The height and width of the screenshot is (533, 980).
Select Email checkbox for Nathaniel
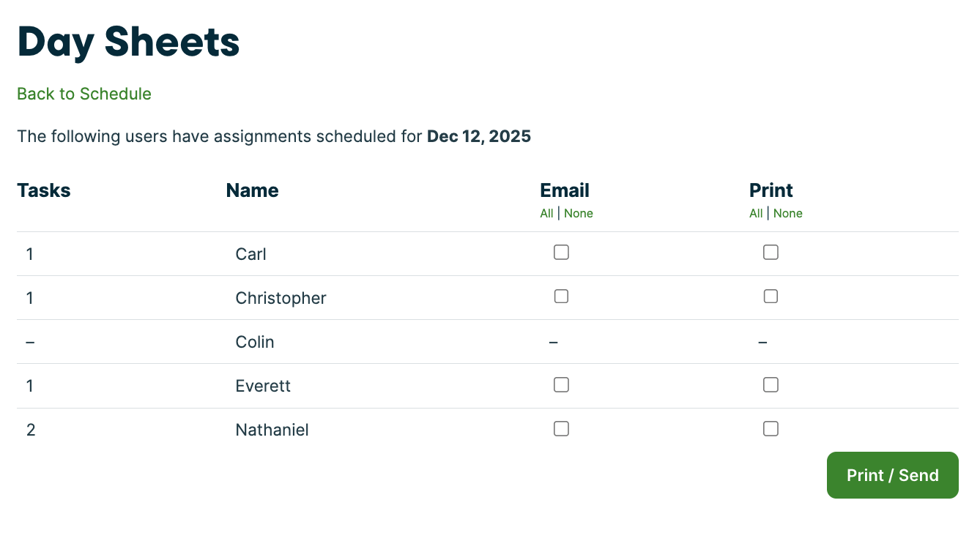pos(561,429)
